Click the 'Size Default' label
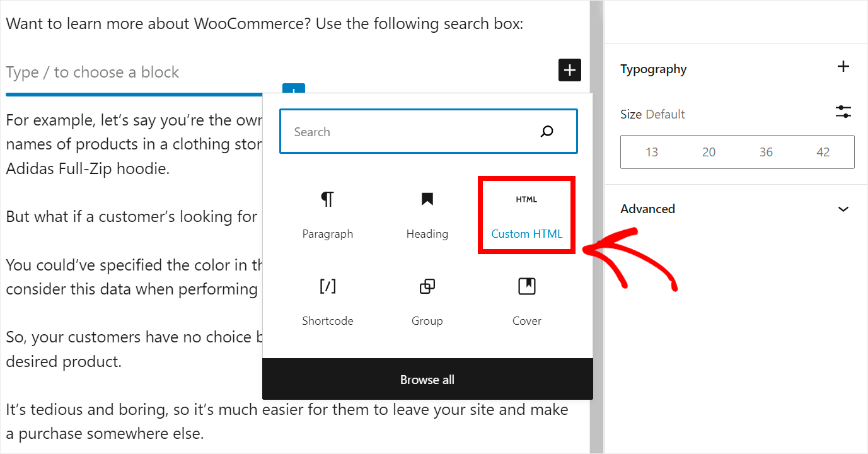 tap(652, 114)
